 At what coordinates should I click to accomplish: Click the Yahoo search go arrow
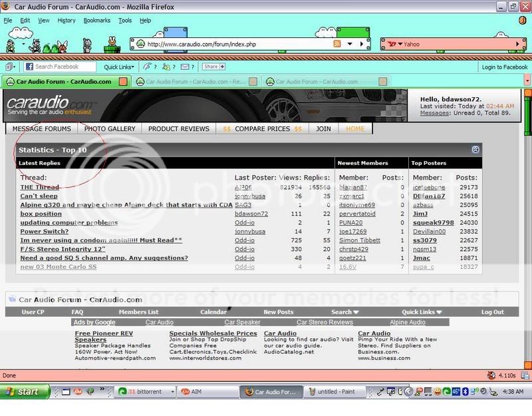click(x=517, y=44)
